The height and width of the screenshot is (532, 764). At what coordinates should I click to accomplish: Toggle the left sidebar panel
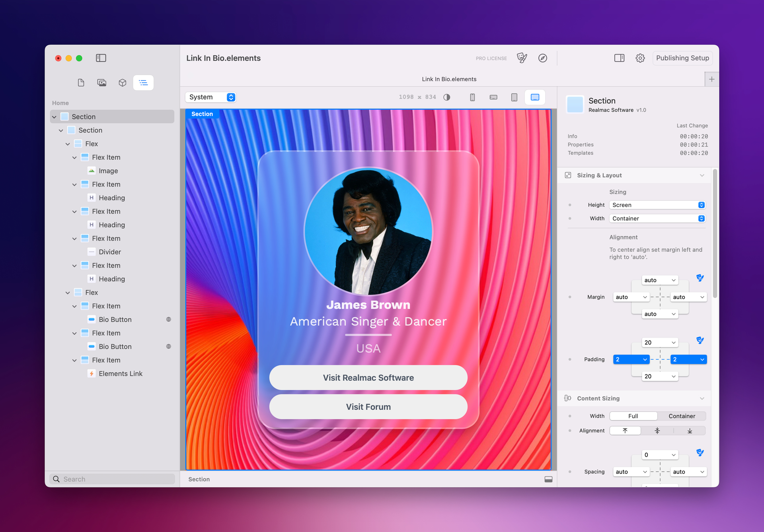coord(101,58)
